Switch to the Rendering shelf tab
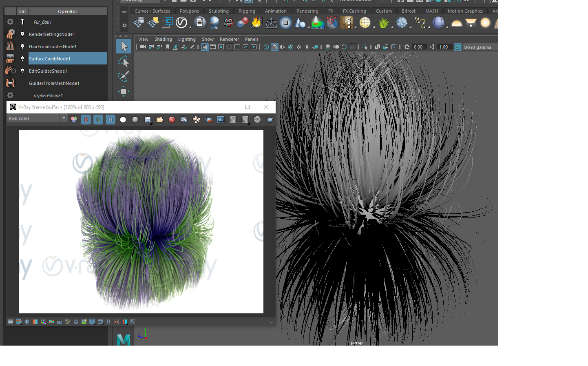Viewport: 588px width, 366px height. 307,11
